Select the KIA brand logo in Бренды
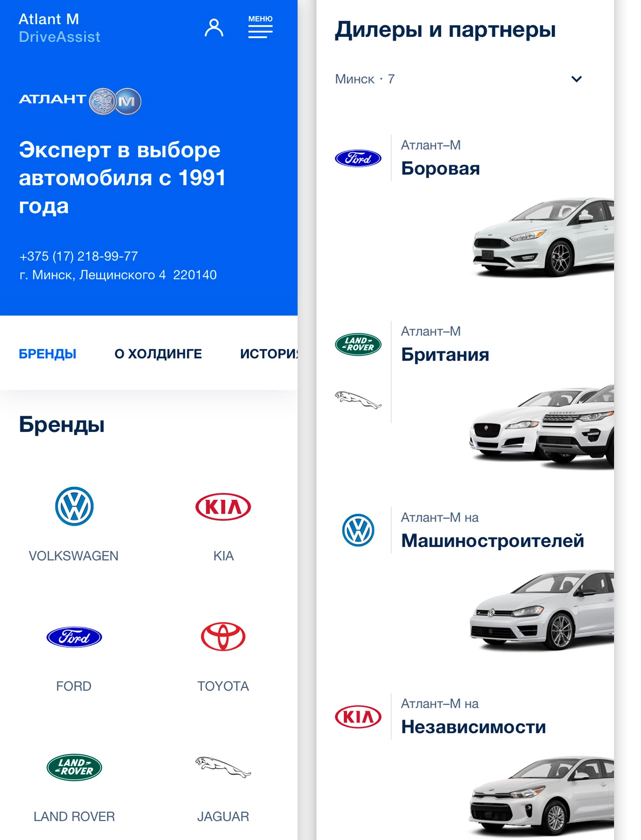 pos(223,506)
